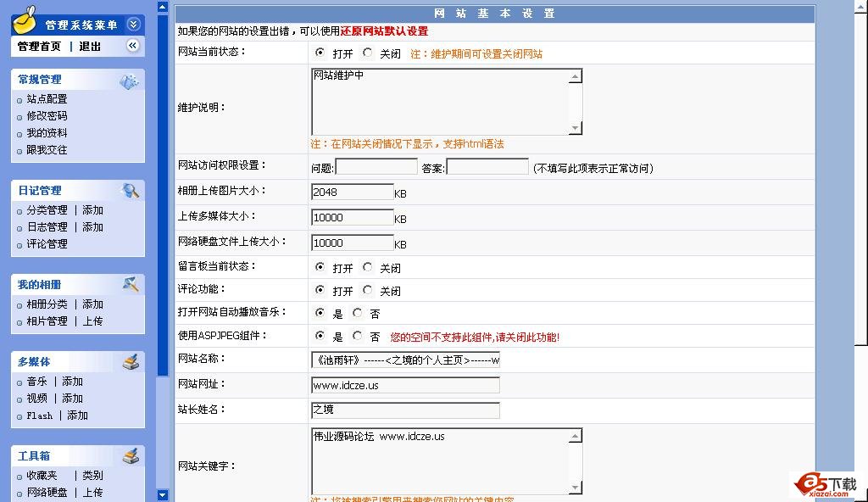Expand the 管理系统菜单 double-down chevron
The height and width of the screenshot is (502, 868).
133,25
